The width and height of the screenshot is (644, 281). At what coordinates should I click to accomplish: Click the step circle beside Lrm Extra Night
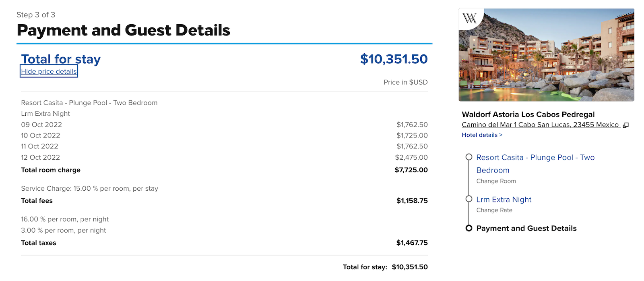(x=469, y=199)
